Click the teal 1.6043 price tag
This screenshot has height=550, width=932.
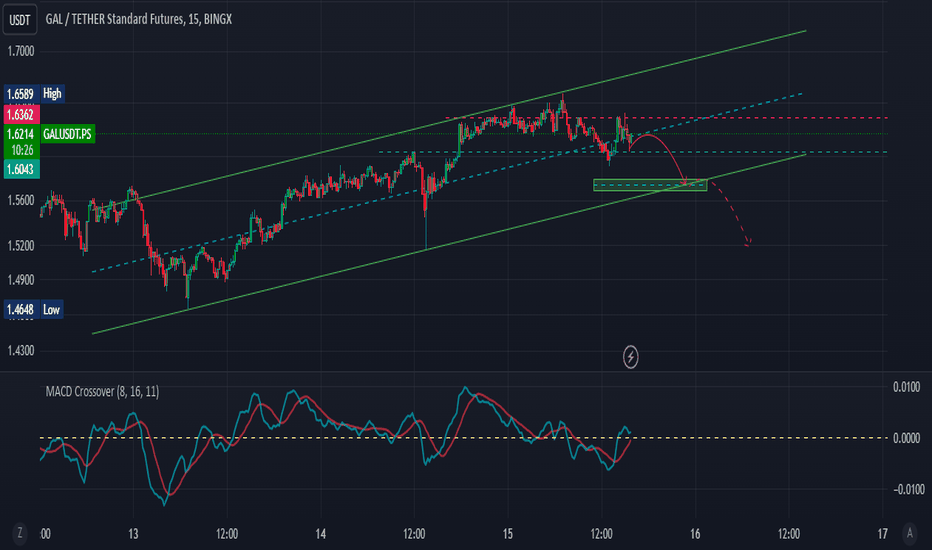point(21,169)
